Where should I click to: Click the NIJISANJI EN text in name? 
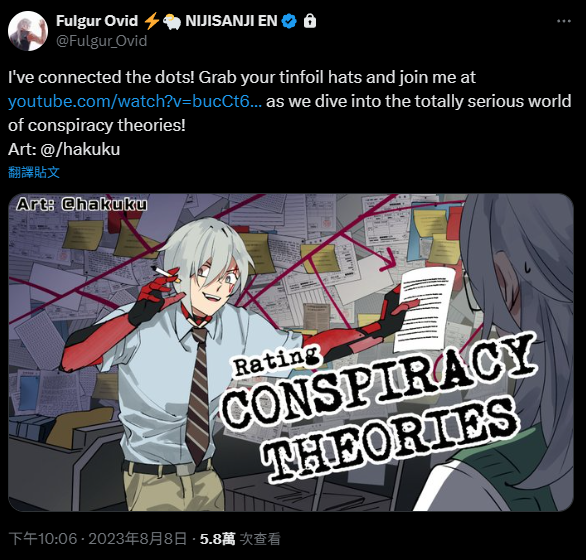231,21
